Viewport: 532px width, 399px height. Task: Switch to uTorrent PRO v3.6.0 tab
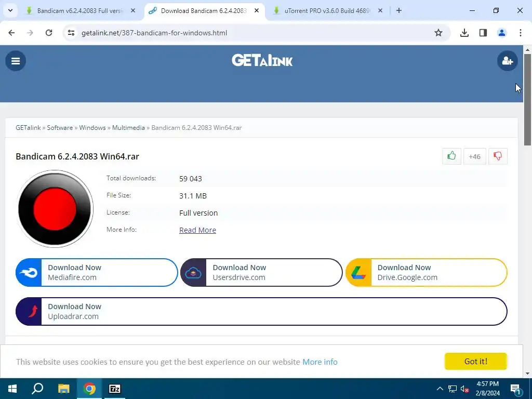[x=326, y=10]
